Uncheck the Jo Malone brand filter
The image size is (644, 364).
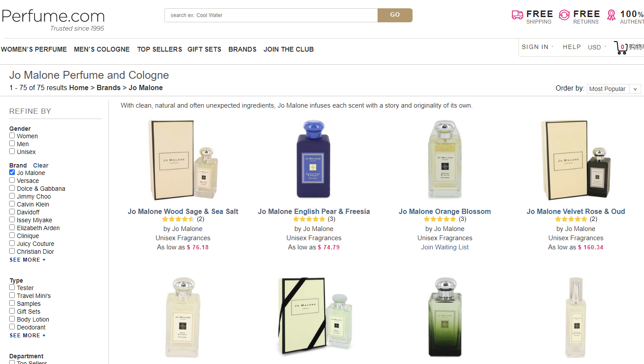coord(12,172)
